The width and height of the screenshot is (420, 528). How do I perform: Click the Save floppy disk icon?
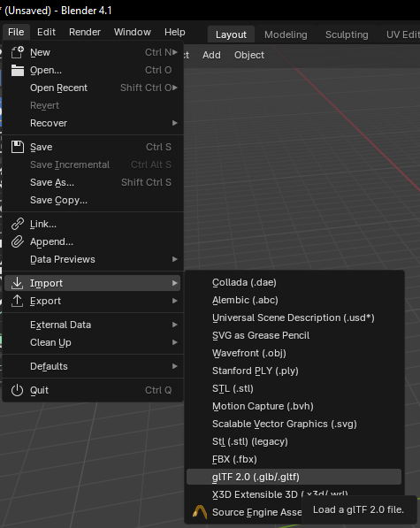pos(18,147)
